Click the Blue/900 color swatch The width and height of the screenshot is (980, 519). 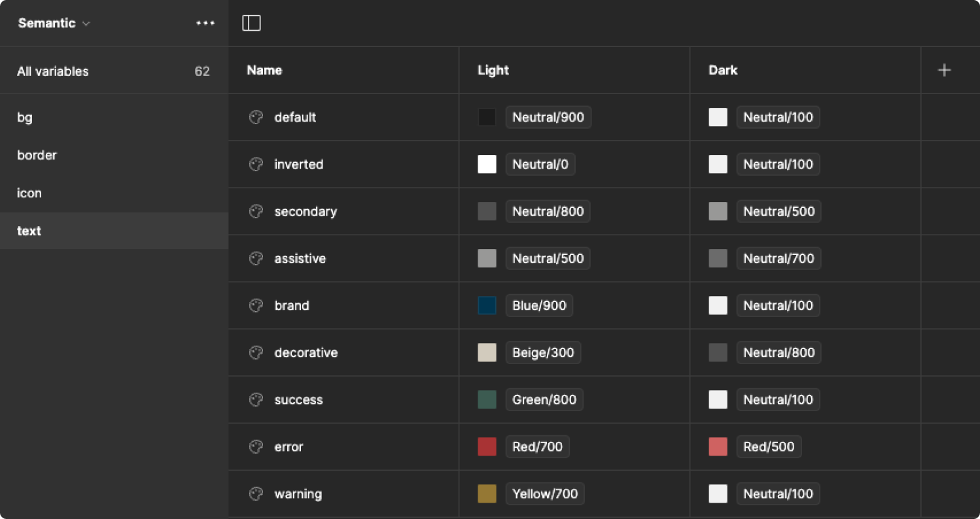(x=487, y=305)
